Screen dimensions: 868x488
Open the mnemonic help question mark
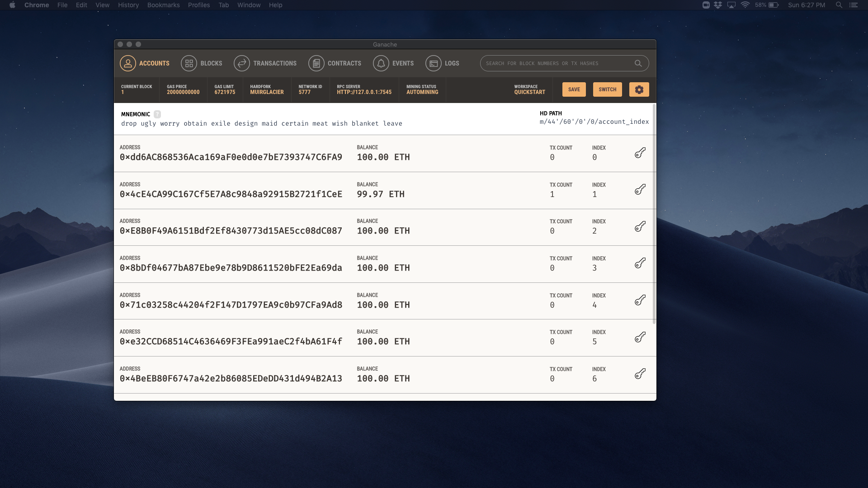click(157, 114)
